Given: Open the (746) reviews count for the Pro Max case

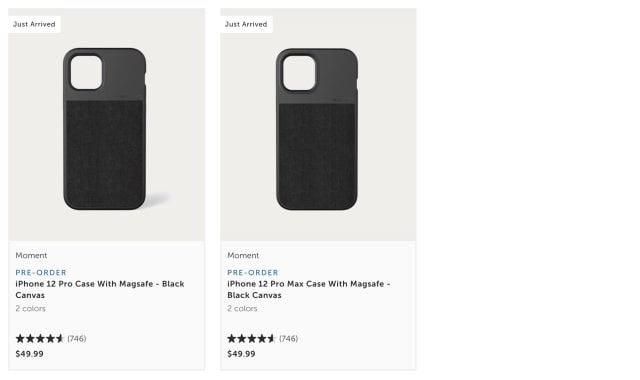Looking at the screenshot, I should pyautogui.click(x=289, y=338).
